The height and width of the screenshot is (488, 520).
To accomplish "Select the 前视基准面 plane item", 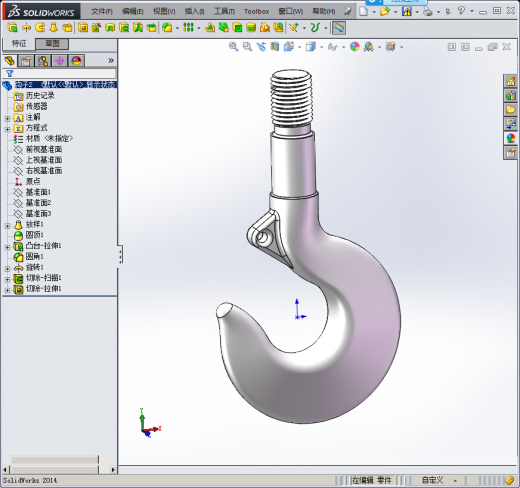I will 44,149.
